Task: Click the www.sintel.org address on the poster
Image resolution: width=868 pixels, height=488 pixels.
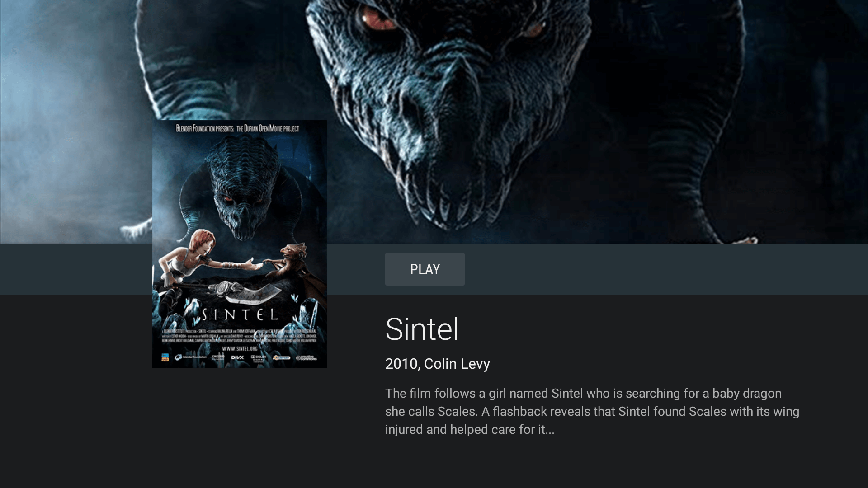Action: [240, 349]
